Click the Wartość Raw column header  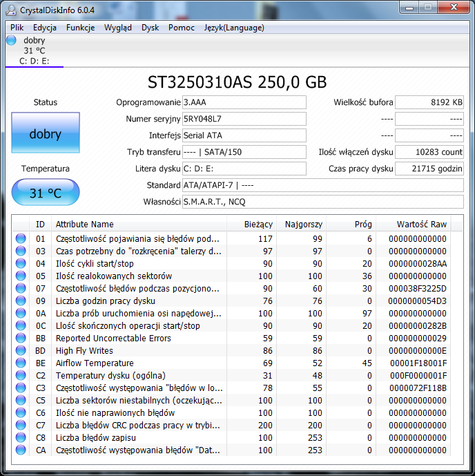point(414,225)
